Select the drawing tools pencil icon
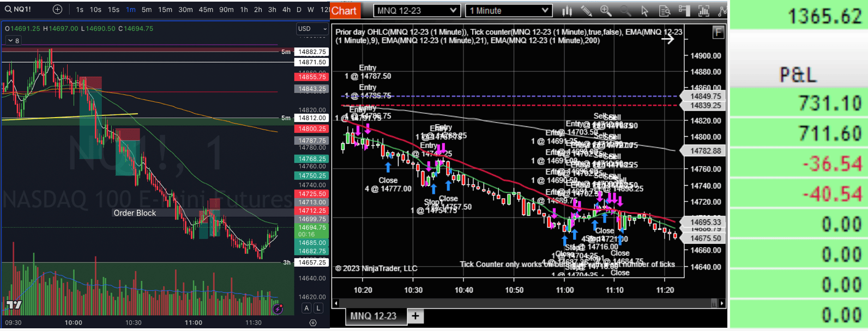Image resolution: width=868 pixels, height=331 pixels. pyautogui.click(x=587, y=10)
